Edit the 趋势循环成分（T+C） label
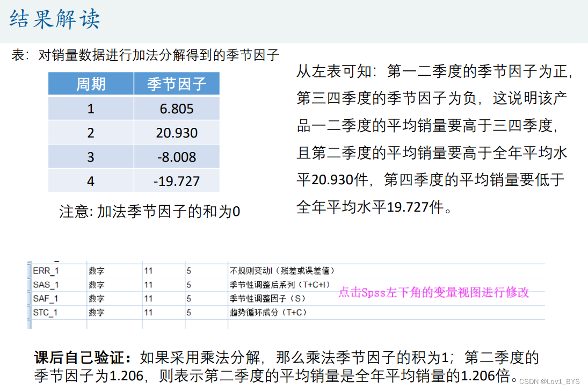 pos(268,313)
